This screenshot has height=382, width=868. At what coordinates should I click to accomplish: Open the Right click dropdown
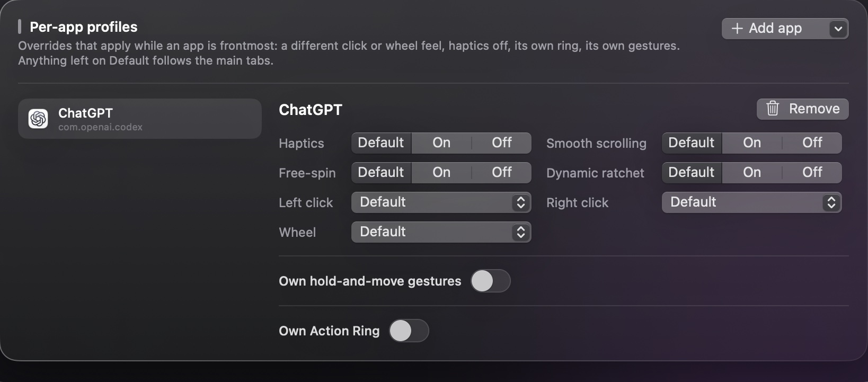(752, 202)
